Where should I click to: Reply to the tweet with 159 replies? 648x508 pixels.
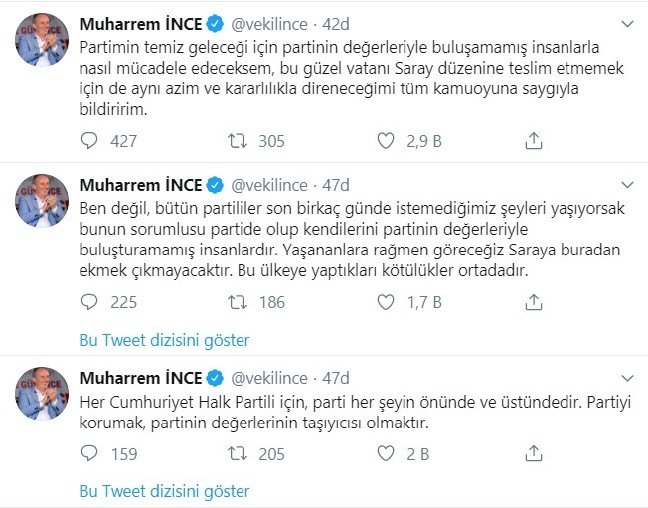90,453
